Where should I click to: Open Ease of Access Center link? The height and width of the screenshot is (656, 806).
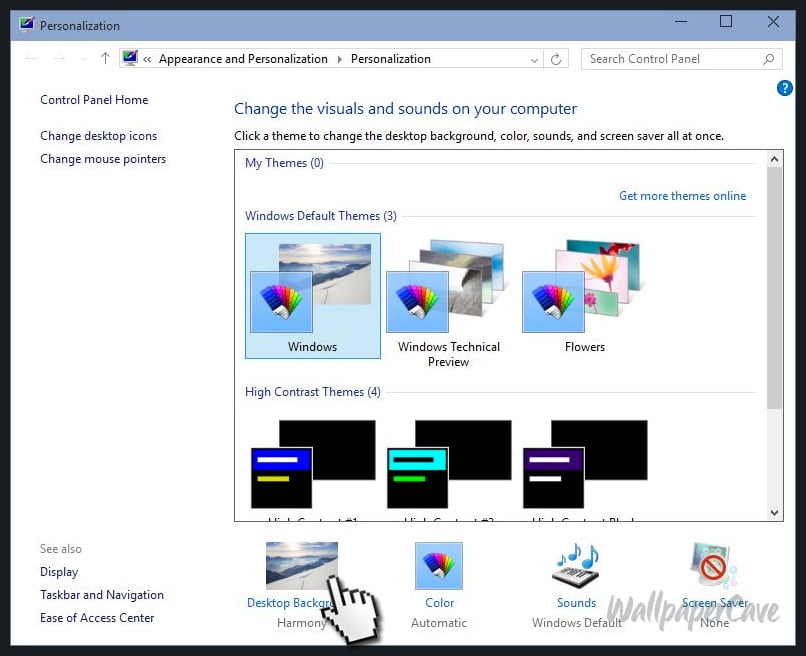(x=97, y=617)
